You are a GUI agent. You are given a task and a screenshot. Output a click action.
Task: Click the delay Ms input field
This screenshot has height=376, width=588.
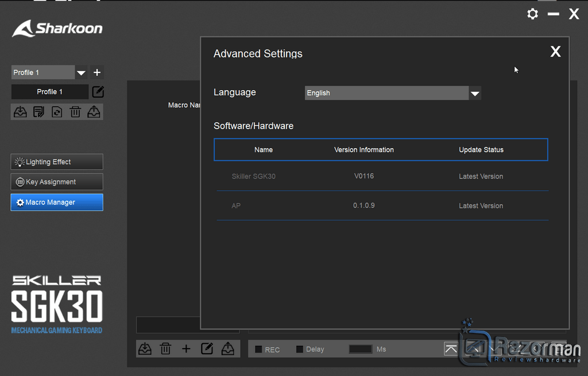tap(361, 349)
